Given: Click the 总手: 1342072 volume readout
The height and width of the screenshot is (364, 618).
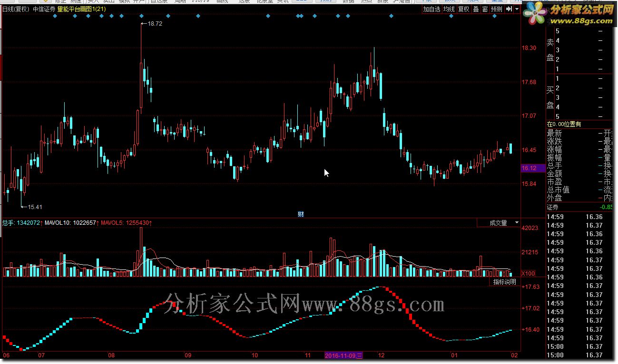Looking at the screenshot, I should tap(22, 222).
